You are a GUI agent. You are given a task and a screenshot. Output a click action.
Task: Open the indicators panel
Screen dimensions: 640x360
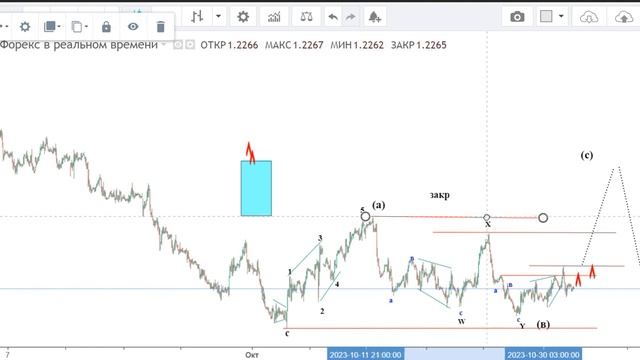(274, 17)
